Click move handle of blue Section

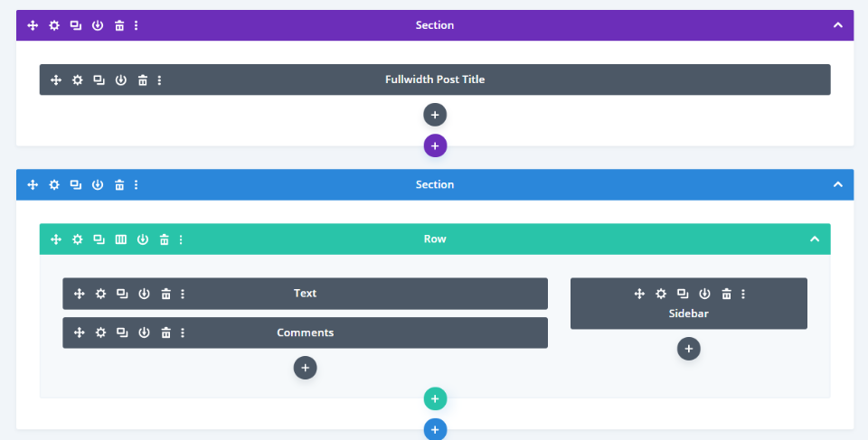33,184
